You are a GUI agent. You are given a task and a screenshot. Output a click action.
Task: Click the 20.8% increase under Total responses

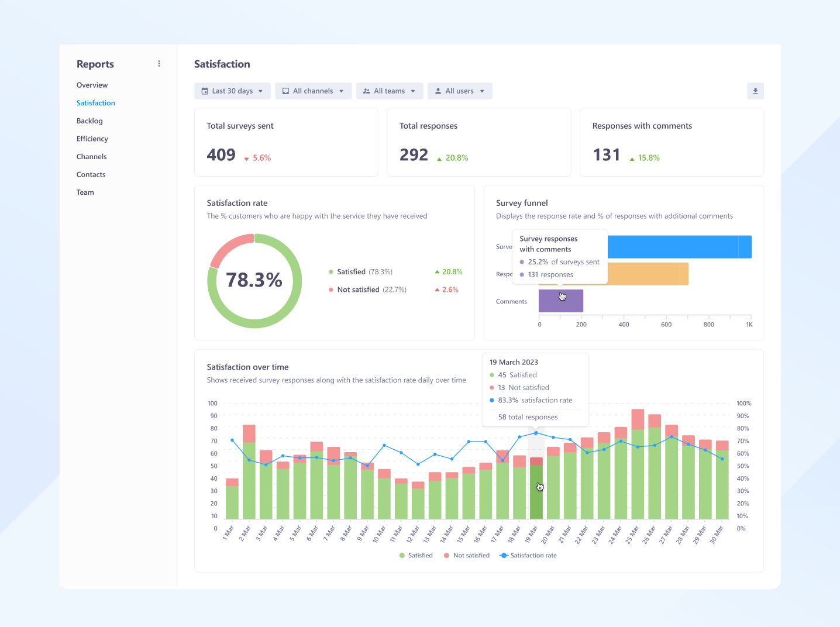(x=453, y=158)
